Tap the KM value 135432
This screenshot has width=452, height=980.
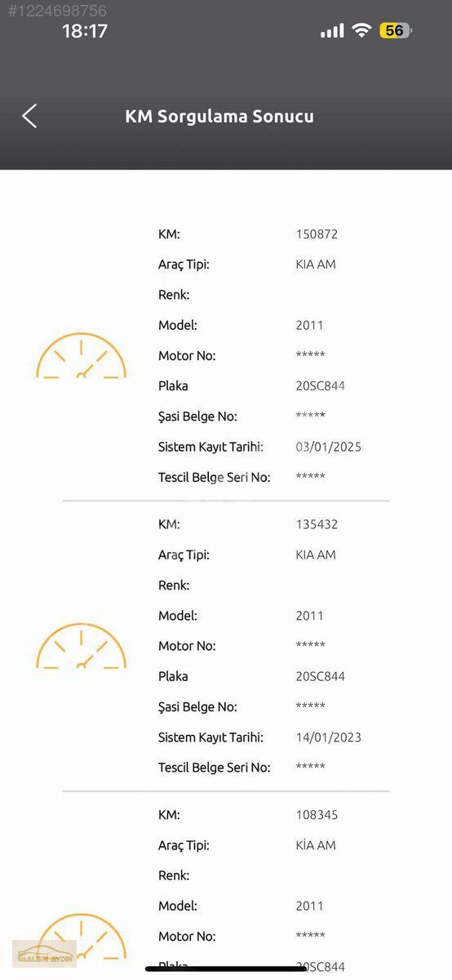pyautogui.click(x=317, y=524)
